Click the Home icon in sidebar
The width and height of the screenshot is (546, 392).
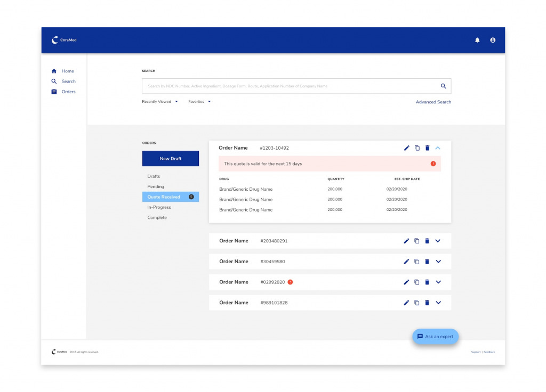54,71
